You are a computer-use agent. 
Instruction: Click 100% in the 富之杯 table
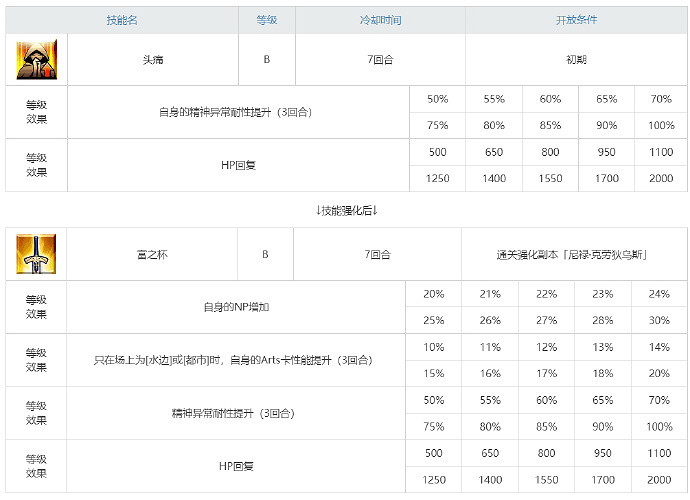pyautogui.click(x=659, y=426)
